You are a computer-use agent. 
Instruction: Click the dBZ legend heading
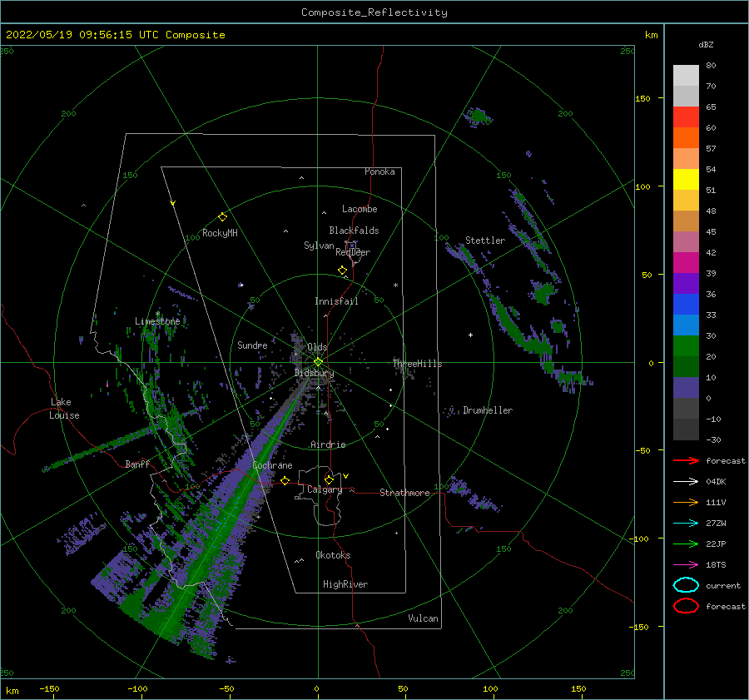click(706, 44)
